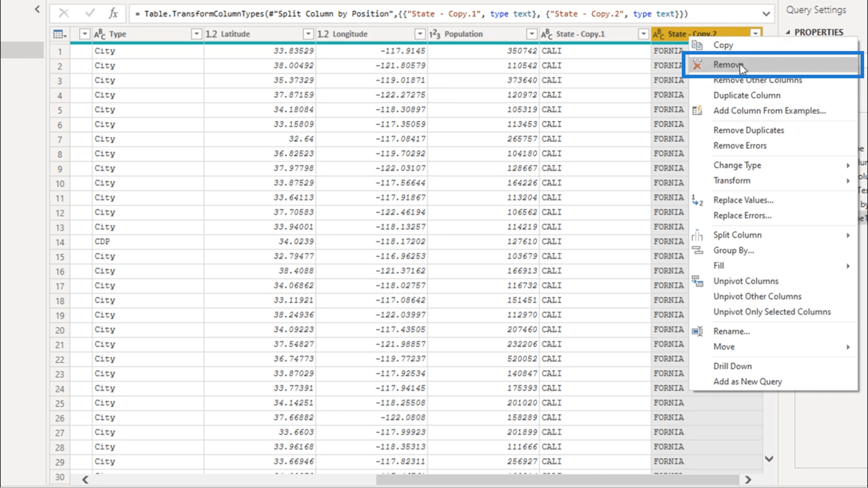Open filter dropdown for Population column
This screenshot has width=868, height=488.
pos(532,34)
